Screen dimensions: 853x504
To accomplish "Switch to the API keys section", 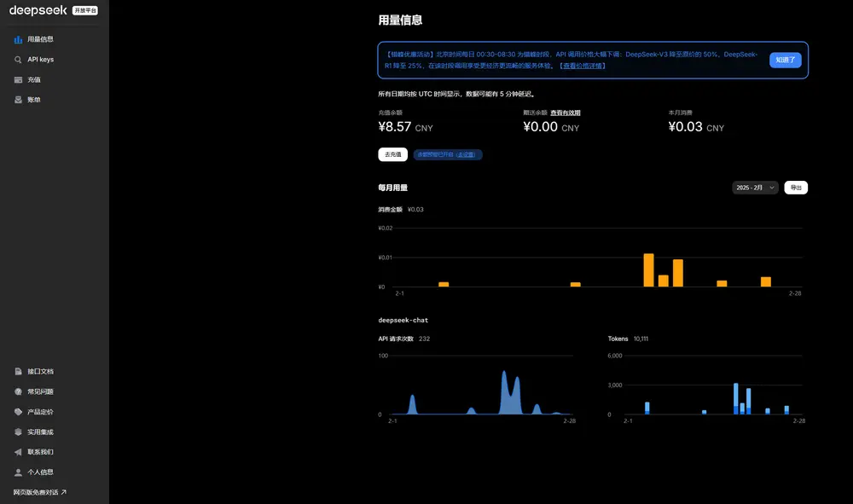I will (x=38, y=59).
